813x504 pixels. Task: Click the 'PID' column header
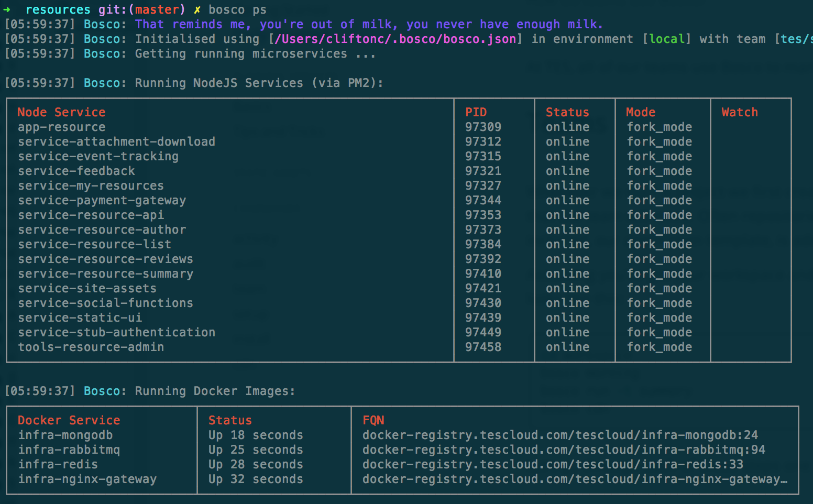point(476,113)
